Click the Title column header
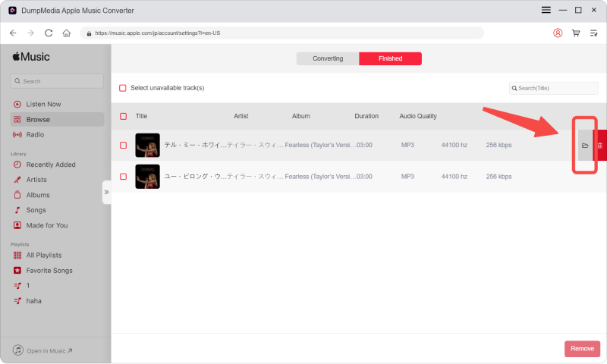The image size is (607, 364). pyautogui.click(x=141, y=117)
